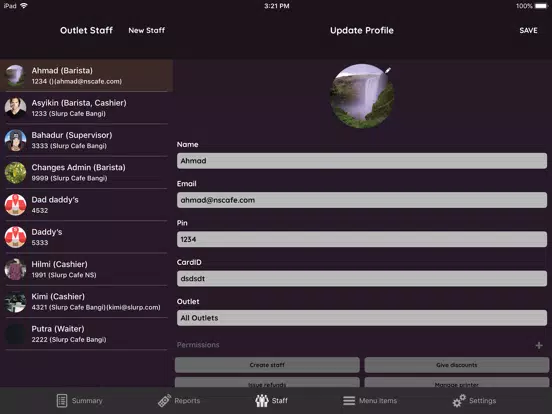Select staff row 'Bahadur (Supervisor)'
This screenshot has width=552, height=414.
(86, 140)
